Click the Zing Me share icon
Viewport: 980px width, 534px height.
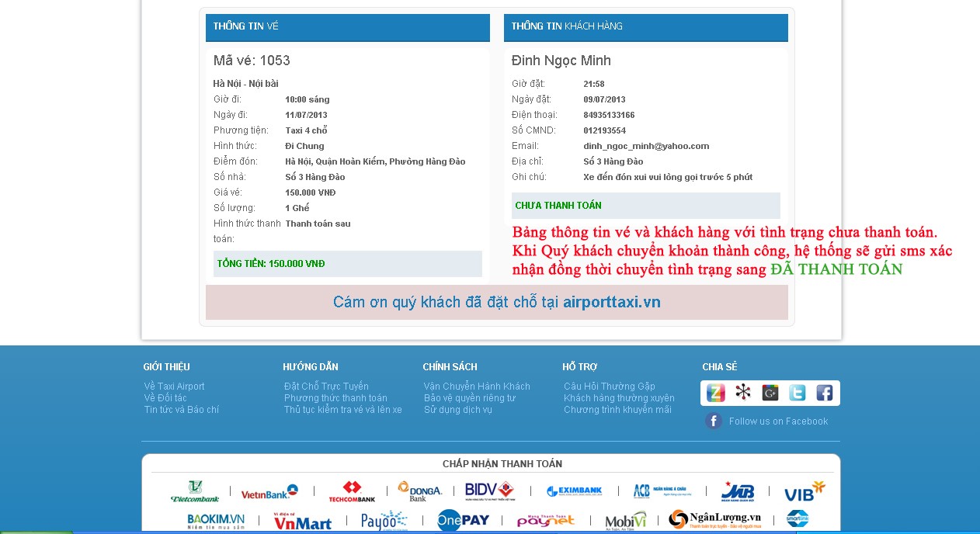716,393
